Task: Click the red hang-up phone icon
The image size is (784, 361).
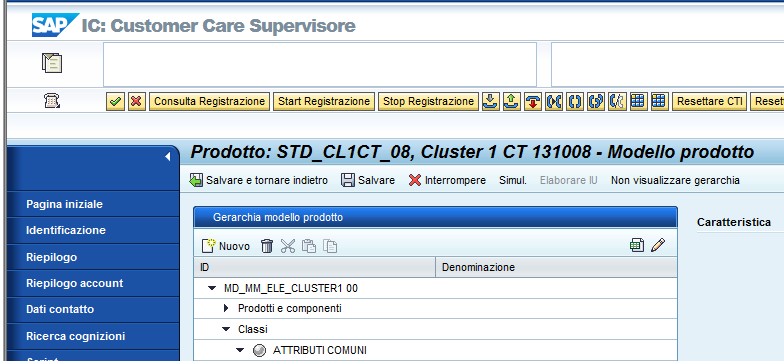Action: tap(533, 102)
